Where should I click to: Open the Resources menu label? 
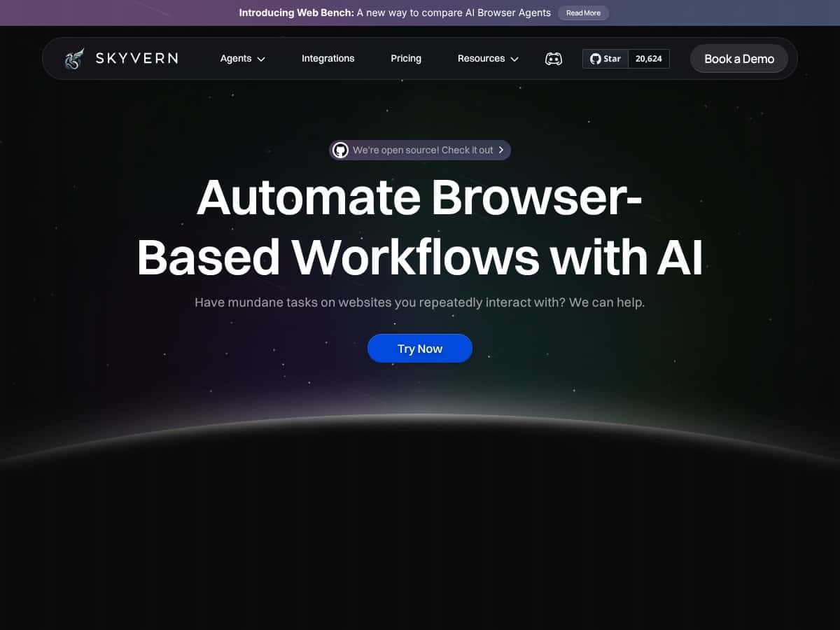point(481,59)
